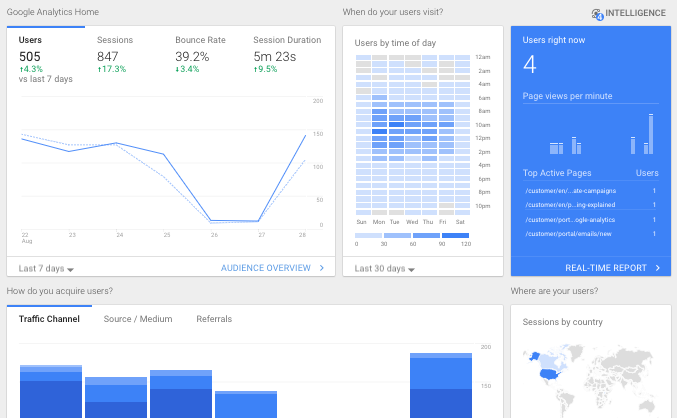Image resolution: width=677 pixels, height=418 pixels.
Task: Open the Last 7 days dropdown
Action: pos(46,269)
